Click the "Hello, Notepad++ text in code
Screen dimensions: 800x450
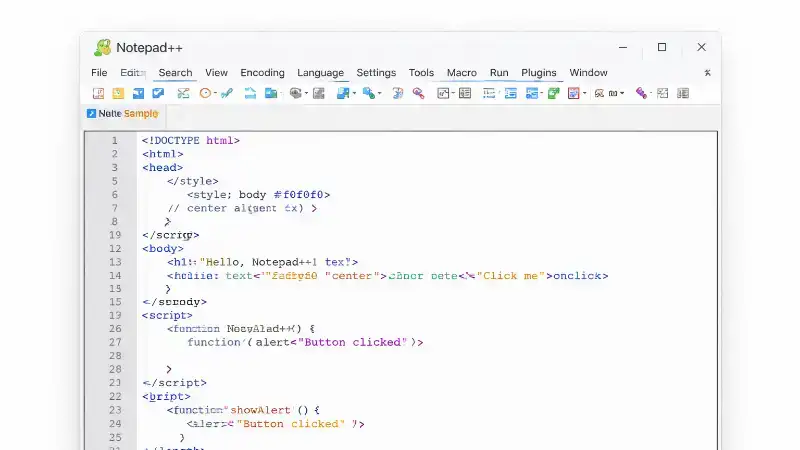click(258, 262)
